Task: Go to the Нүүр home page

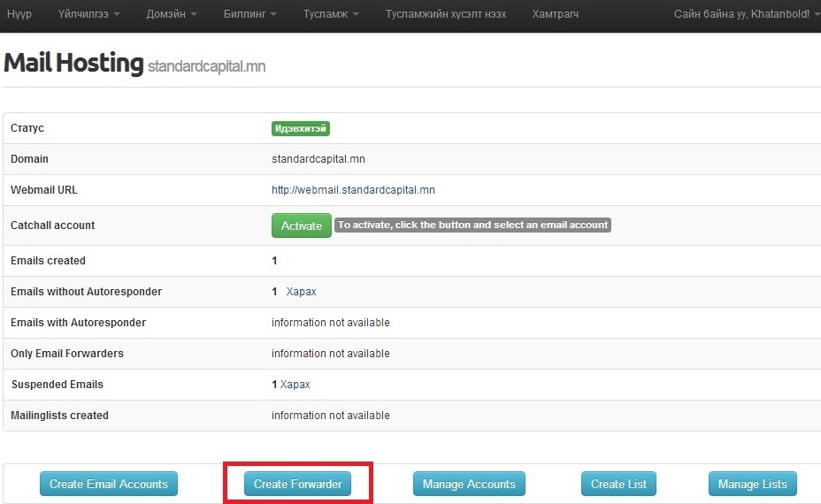Action: (x=19, y=14)
